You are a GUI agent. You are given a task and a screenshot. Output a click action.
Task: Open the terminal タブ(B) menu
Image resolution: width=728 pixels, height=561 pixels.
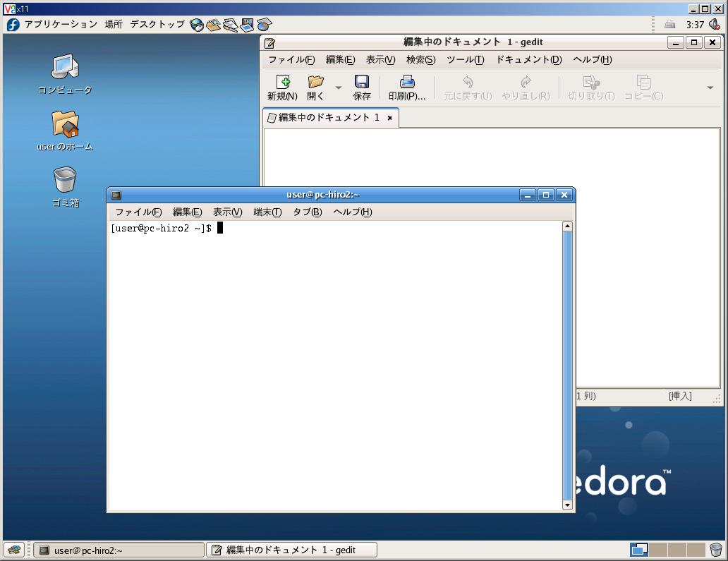click(307, 212)
